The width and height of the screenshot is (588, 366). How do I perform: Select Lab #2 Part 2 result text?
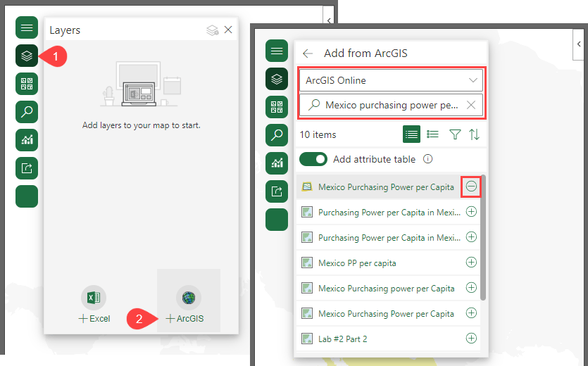[x=343, y=339]
